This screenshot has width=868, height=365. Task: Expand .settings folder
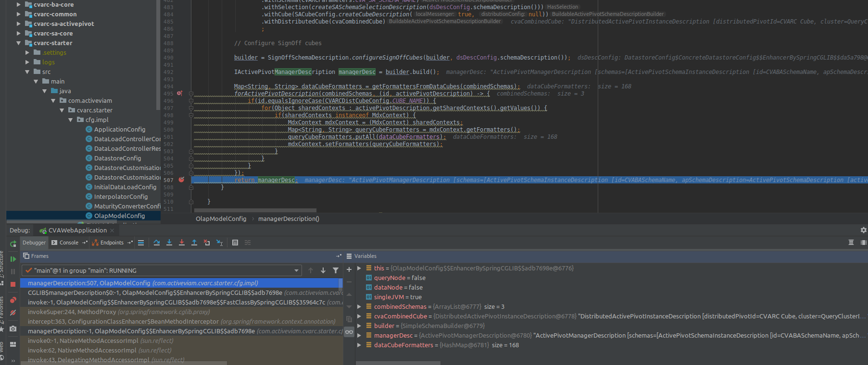[27, 52]
